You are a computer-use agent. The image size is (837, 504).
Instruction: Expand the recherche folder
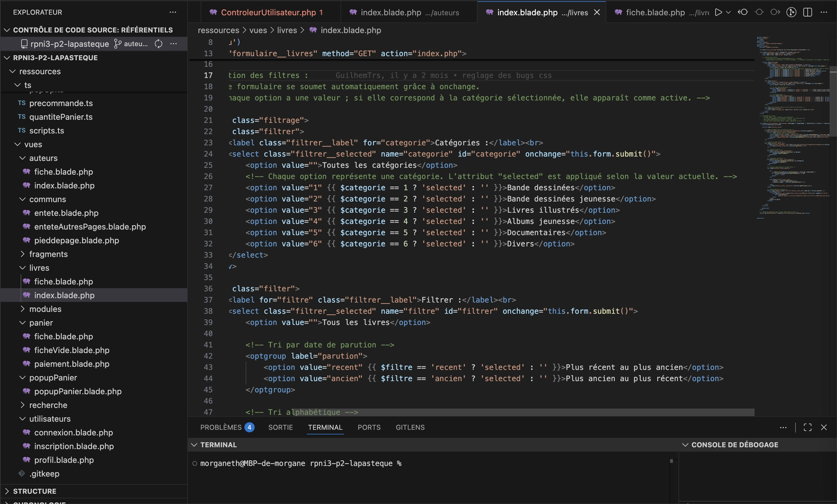point(48,405)
